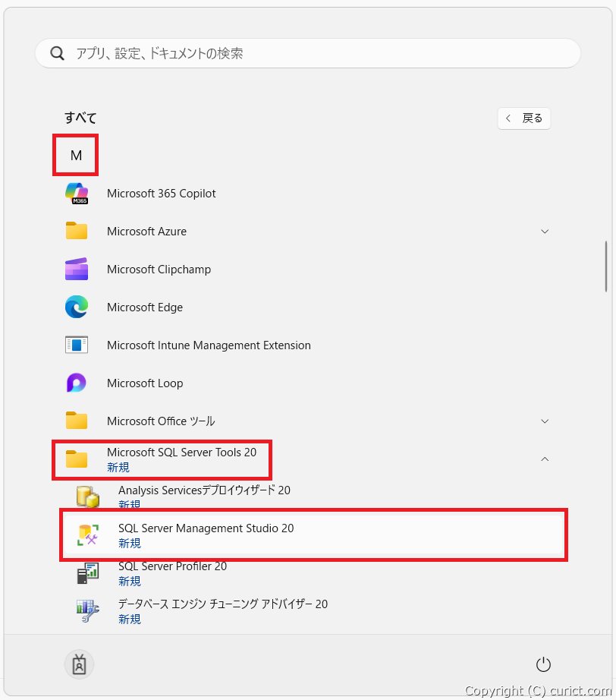Expand the Microsoft Office ツール folder chevron
Image resolution: width=616 pixels, height=700 pixels.
(545, 421)
